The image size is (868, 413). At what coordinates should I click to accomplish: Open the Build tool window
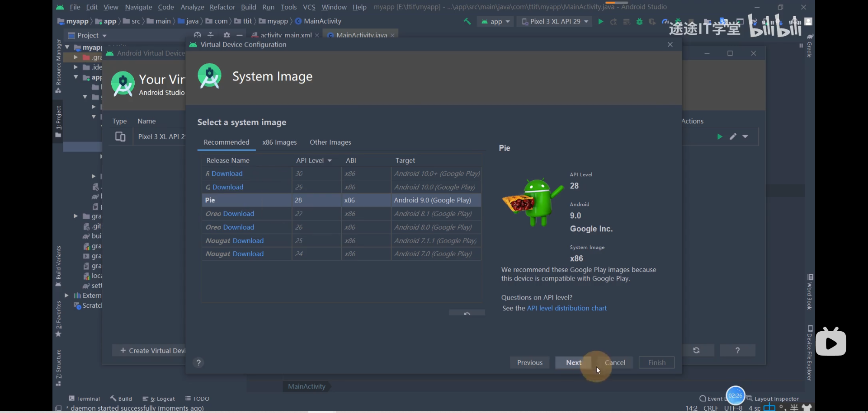tap(121, 399)
